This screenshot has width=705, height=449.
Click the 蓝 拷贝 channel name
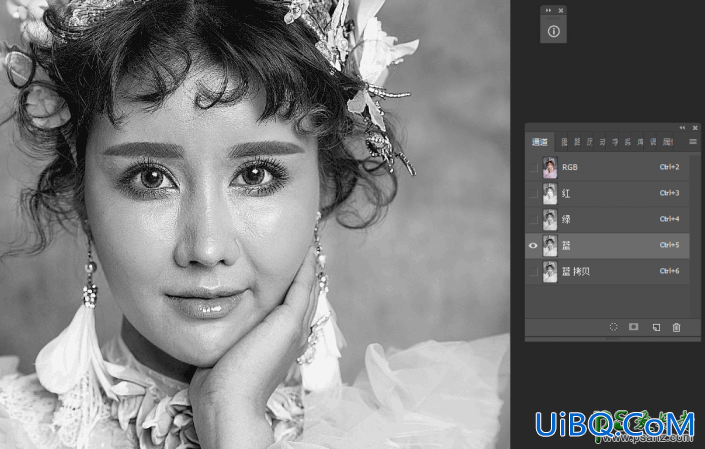[x=576, y=272]
